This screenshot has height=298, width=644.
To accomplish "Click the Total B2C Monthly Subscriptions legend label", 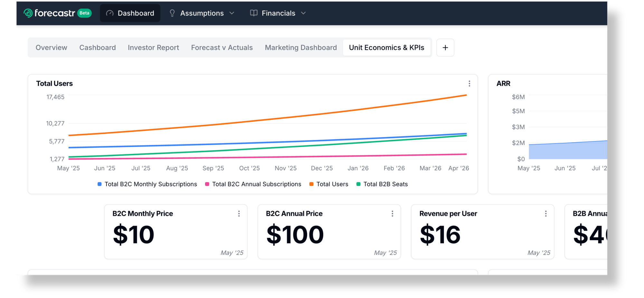I will (x=151, y=184).
